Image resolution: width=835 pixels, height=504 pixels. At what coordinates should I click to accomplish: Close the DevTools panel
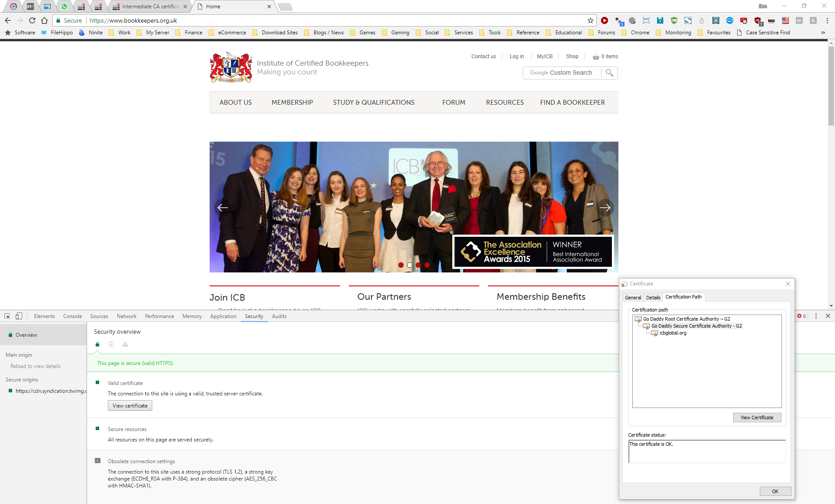[x=828, y=316]
